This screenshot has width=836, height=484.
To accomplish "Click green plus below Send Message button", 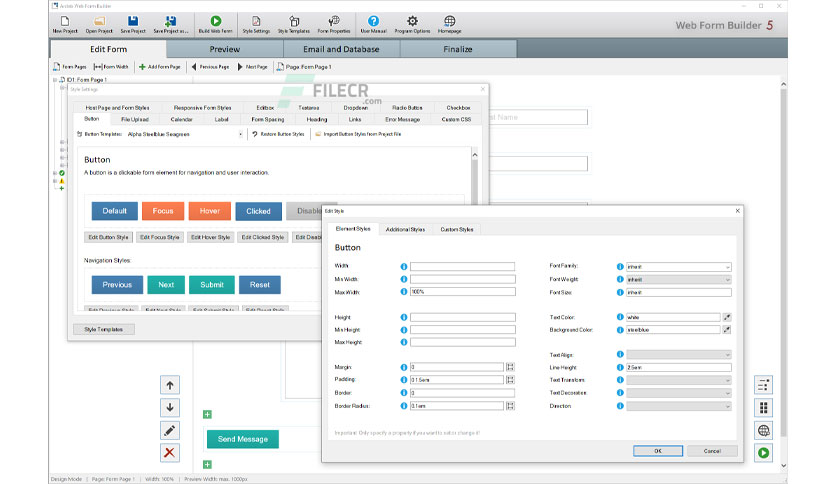I will pos(207,464).
